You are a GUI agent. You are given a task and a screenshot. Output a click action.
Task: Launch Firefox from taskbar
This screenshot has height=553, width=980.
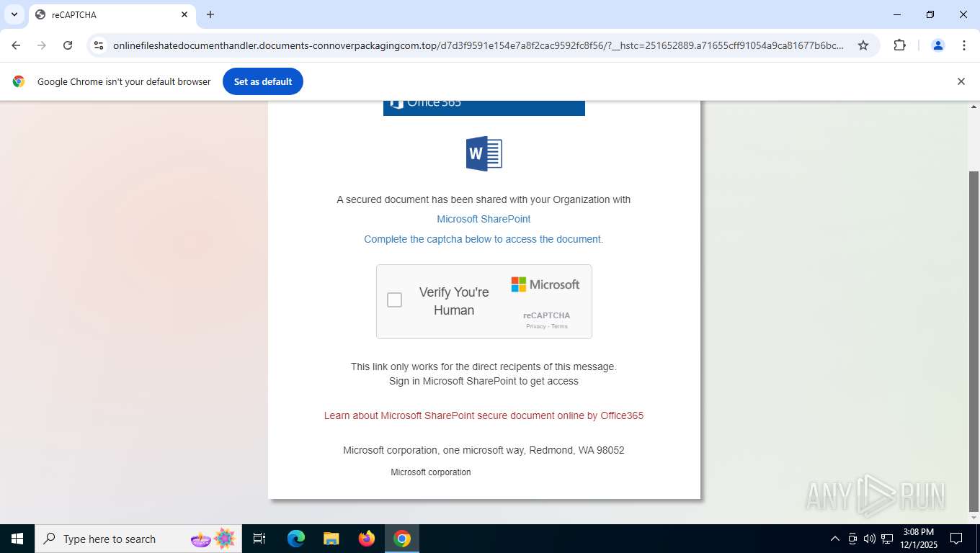367,539
